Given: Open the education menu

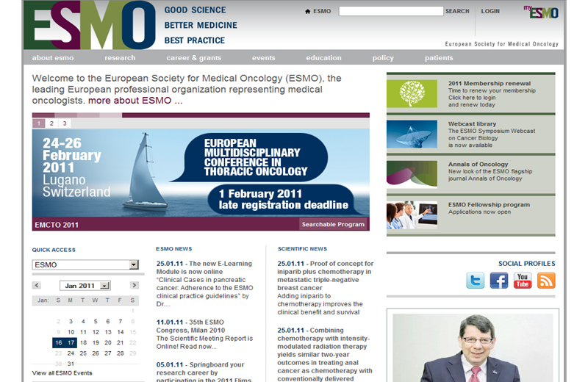Looking at the screenshot, I should pos(323,58).
